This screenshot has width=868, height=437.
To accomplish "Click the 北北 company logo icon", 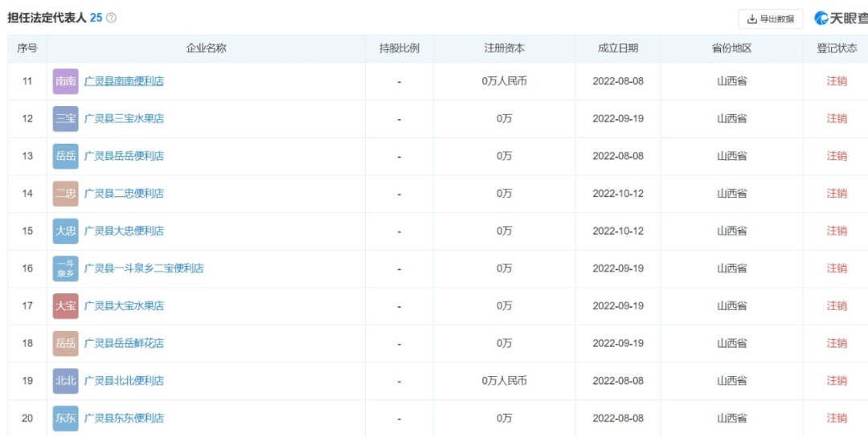I will tap(66, 381).
